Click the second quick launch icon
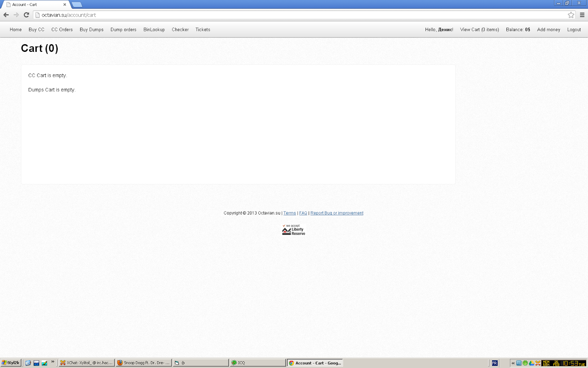The image size is (588, 368). (36, 363)
